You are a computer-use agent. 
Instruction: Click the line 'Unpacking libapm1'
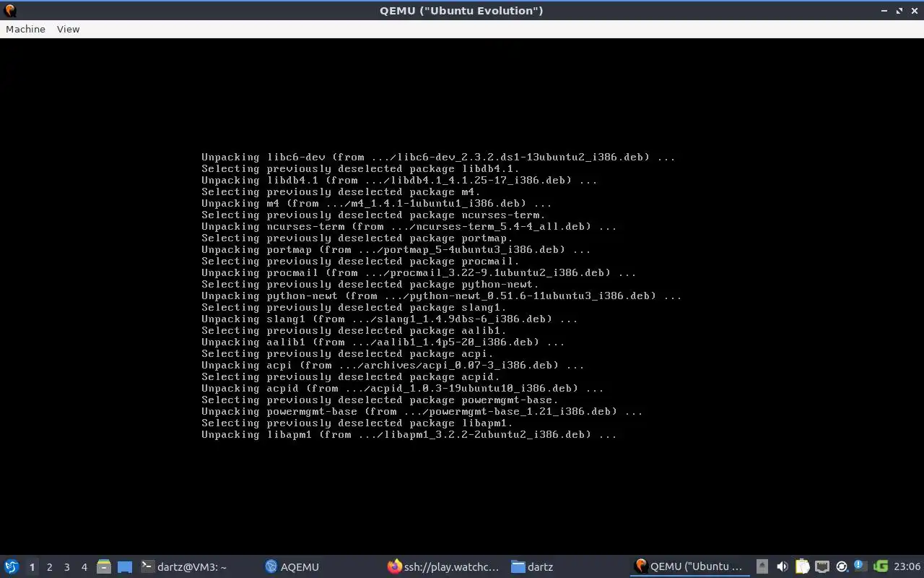coord(409,434)
